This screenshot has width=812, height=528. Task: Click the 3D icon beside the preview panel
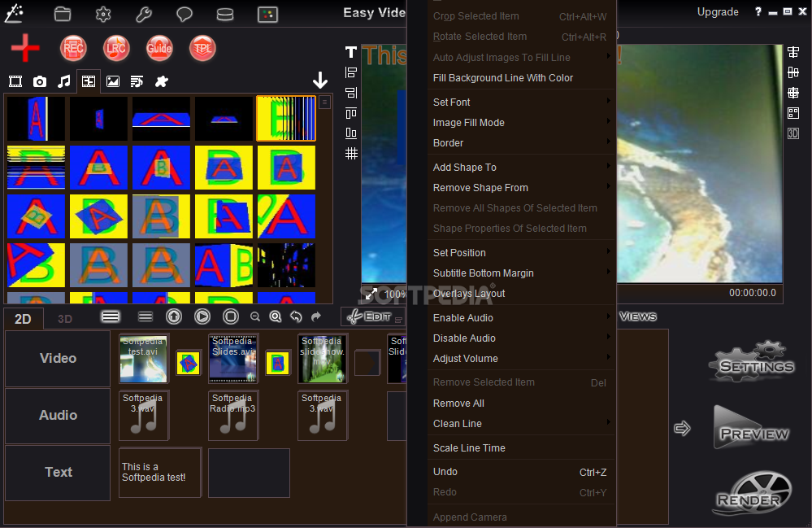tap(792, 133)
